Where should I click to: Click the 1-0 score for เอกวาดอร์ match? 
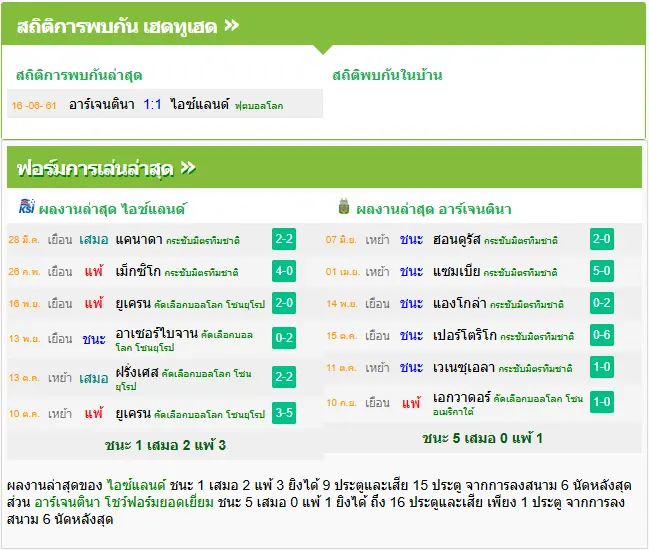point(601,401)
